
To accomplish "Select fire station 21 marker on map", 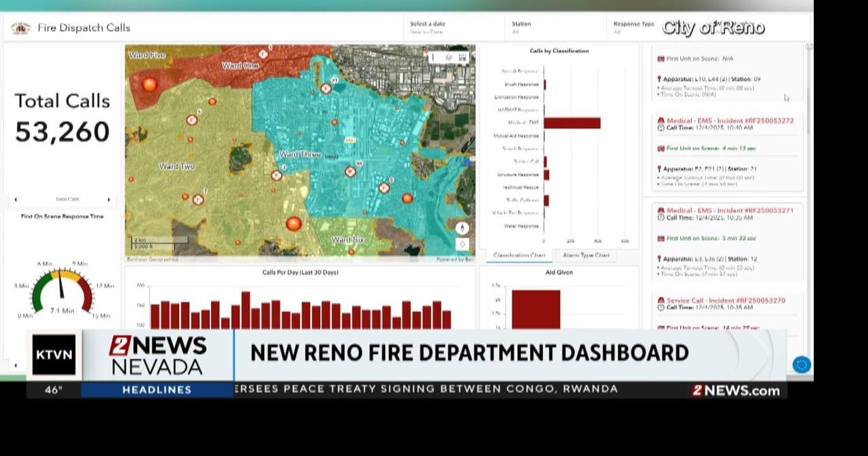I will [326, 88].
